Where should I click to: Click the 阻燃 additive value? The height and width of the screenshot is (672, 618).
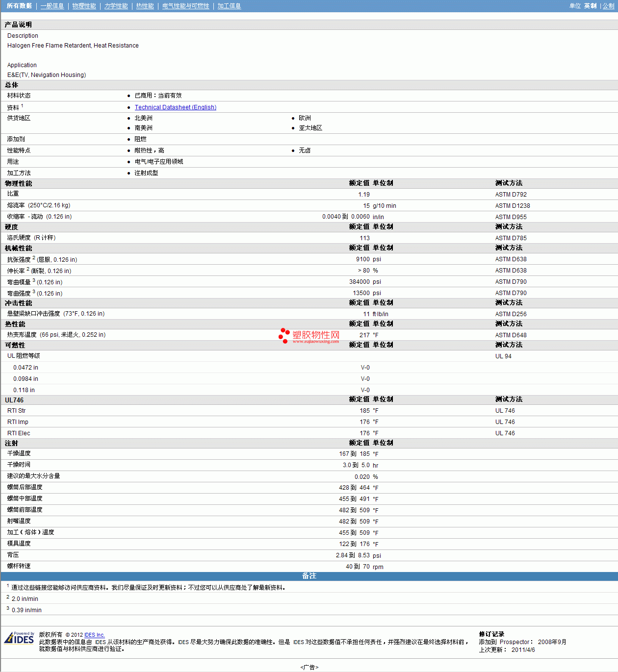140,139
